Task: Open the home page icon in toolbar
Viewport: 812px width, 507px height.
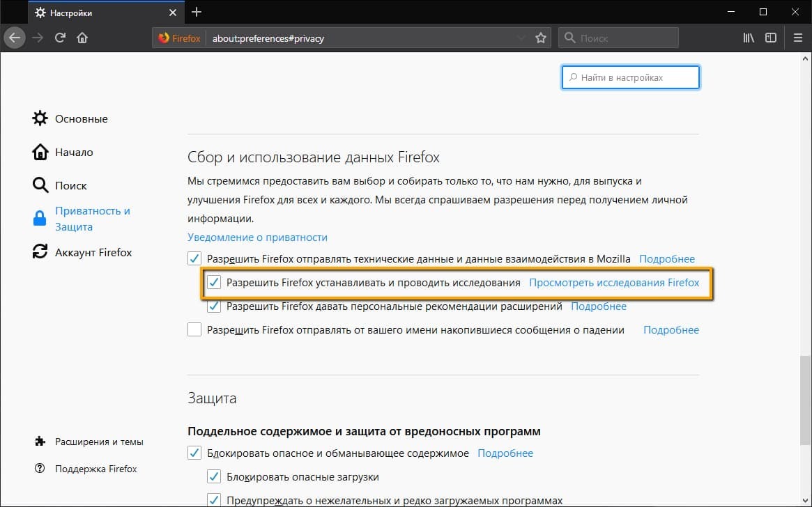Action: click(x=82, y=38)
